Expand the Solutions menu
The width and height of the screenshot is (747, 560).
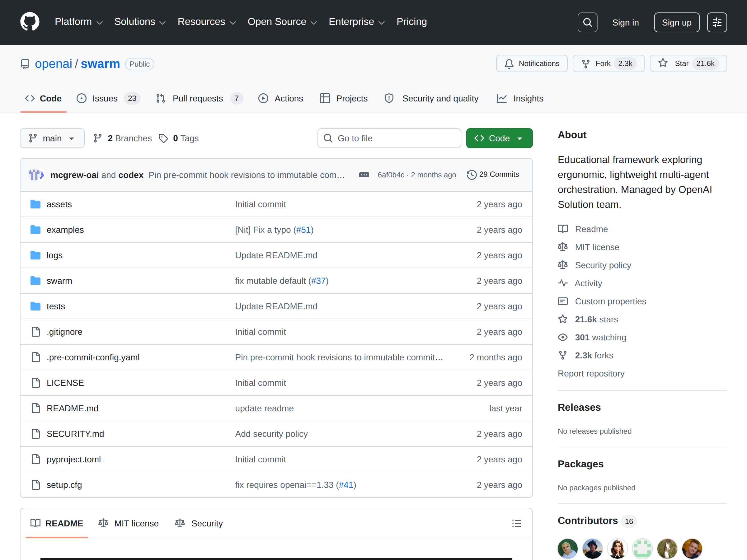coord(140,22)
